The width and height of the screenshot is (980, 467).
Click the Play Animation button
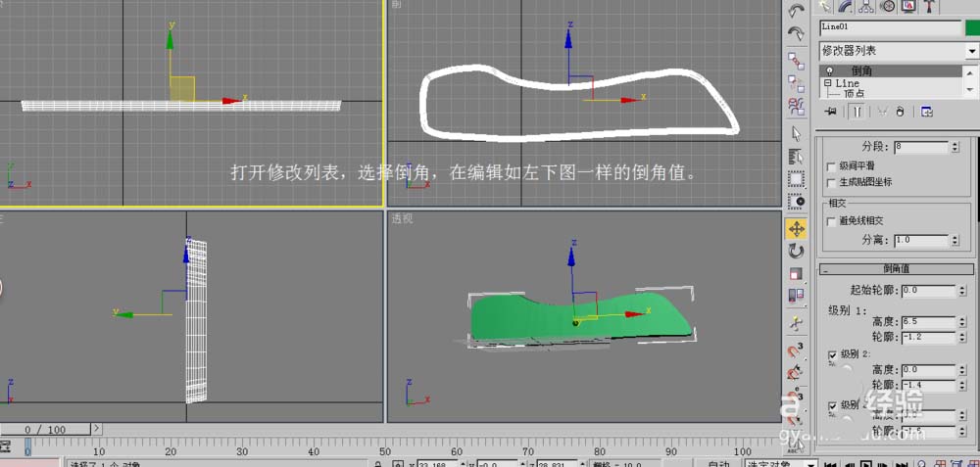[866, 464]
